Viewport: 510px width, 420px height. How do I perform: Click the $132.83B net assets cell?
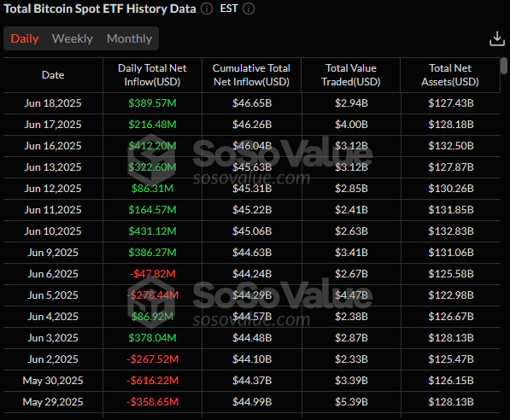(451, 231)
